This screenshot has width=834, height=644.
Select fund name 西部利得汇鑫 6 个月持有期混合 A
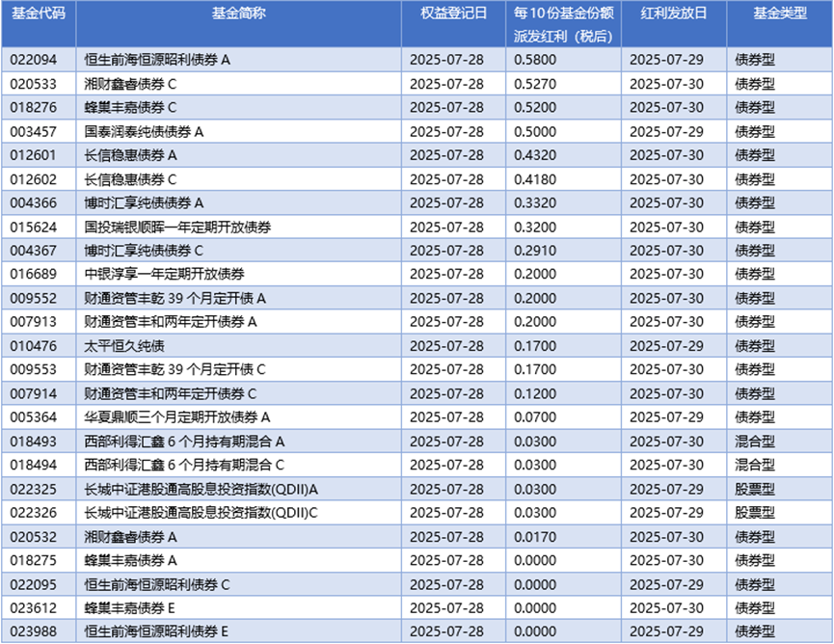pyautogui.click(x=184, y=443)
